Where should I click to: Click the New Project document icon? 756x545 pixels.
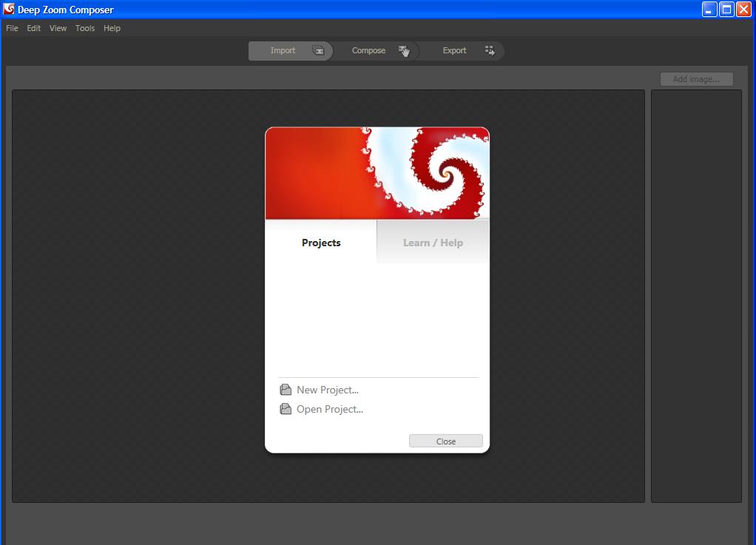tap(286, 390)
